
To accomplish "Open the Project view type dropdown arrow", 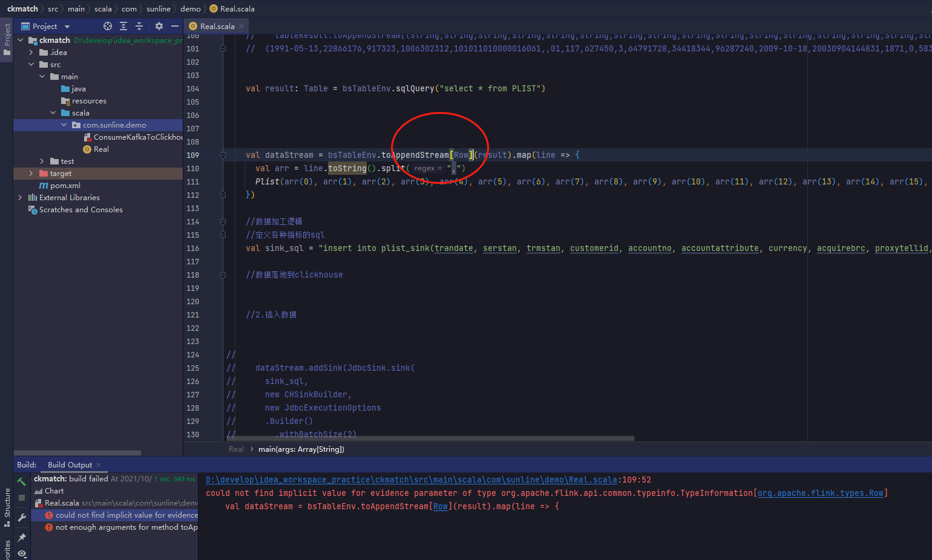I will click(67, 27).
